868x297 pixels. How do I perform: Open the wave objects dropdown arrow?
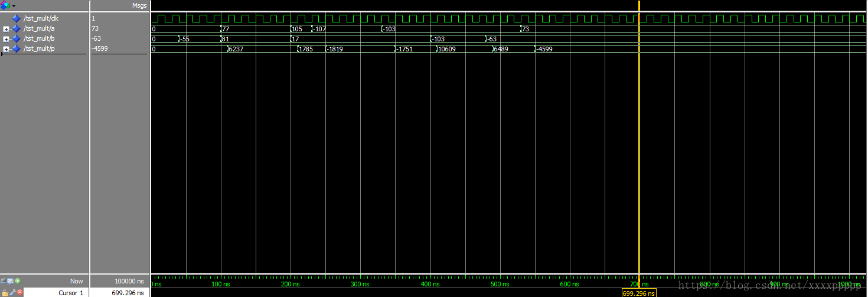14,6
